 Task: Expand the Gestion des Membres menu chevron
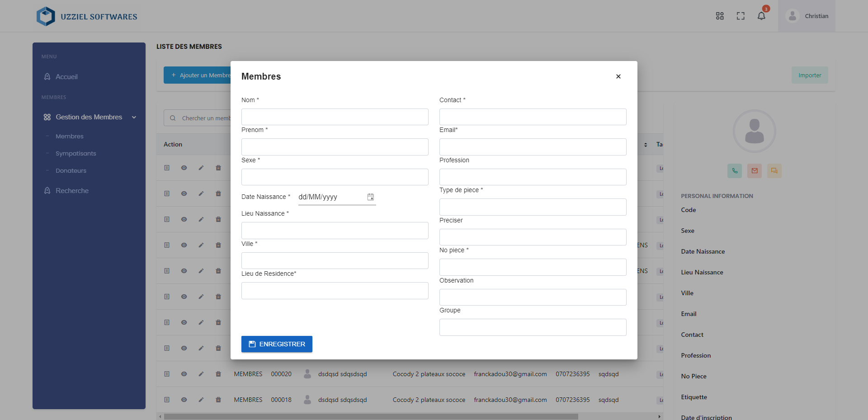point(134,118)
